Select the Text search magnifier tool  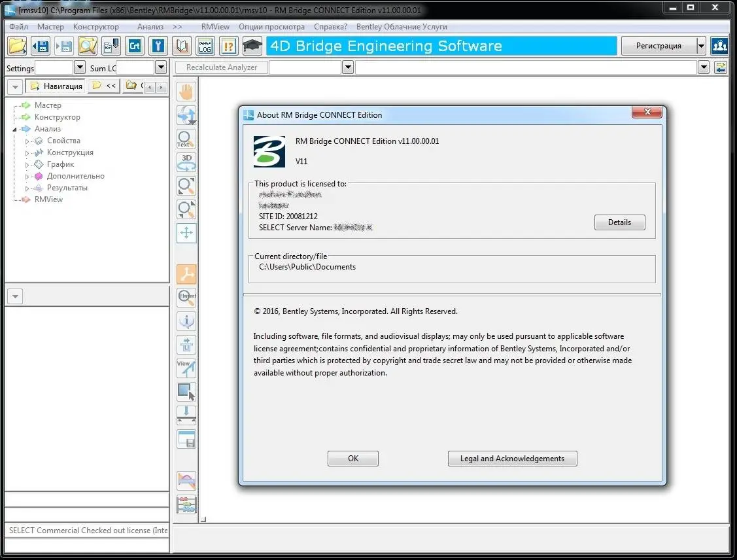click(x=186, y=138)
